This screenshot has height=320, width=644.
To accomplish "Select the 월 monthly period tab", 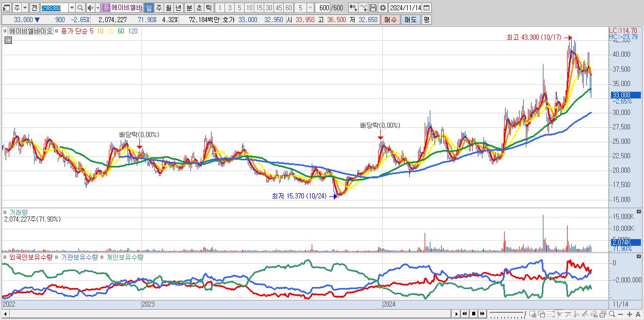I will tap(168, 8).
